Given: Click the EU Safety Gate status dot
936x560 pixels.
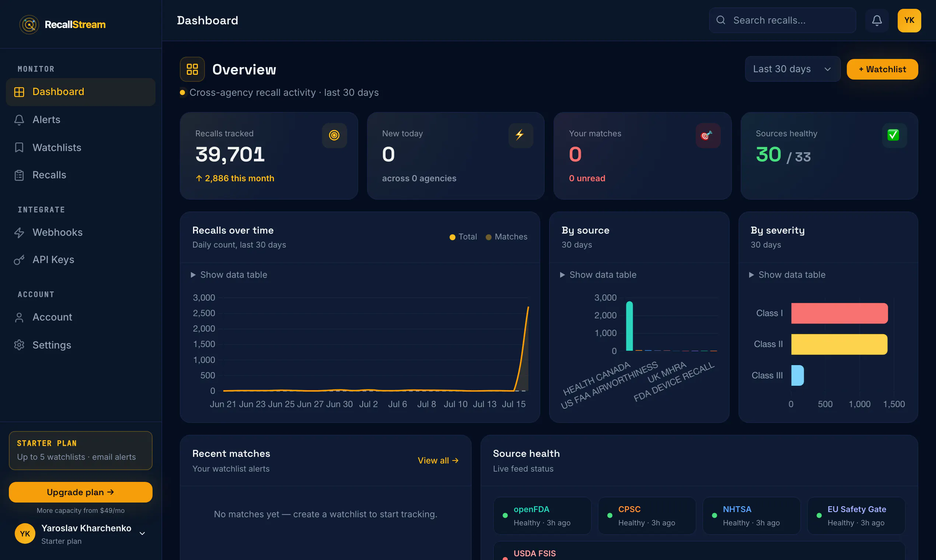Looking at the screenshot, I should tap(818, 515).
